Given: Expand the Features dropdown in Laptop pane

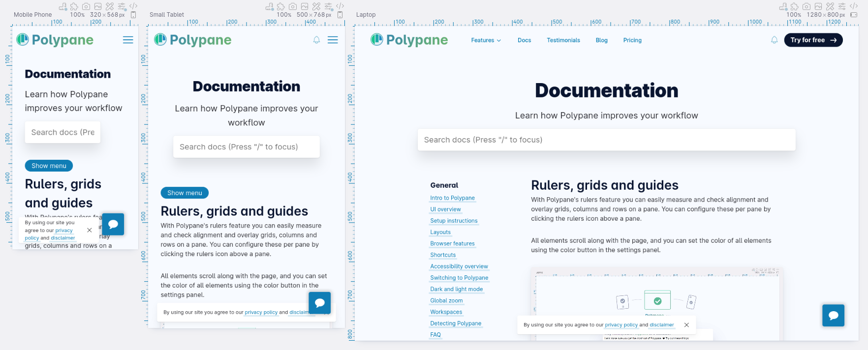Looking at the screenshot, I should click(486, 40).
